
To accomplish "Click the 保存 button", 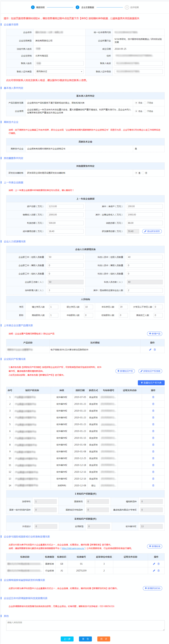I will tap(85, 639).
